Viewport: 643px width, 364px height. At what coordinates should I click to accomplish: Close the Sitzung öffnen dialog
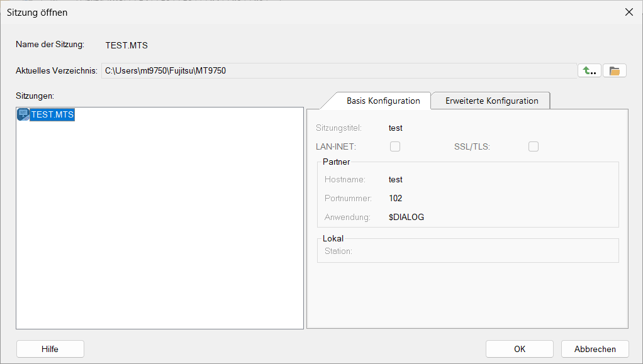tap(629, 12)
